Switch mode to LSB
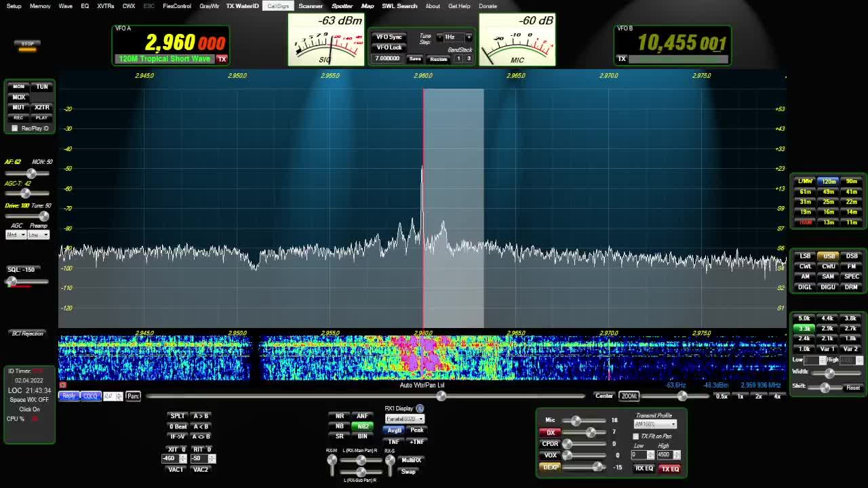This screenshot has height=488, width=868. click(x=805, y=256)
